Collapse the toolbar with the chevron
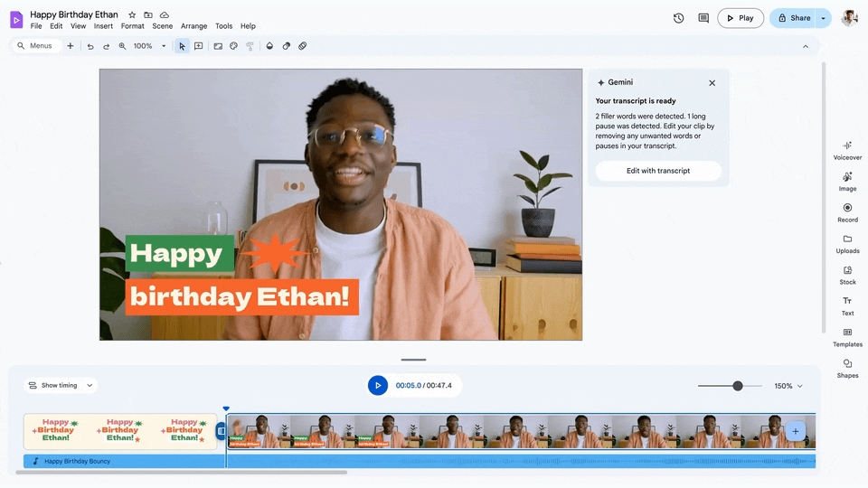The image size is (868, 488). click(x=806, y=46)
